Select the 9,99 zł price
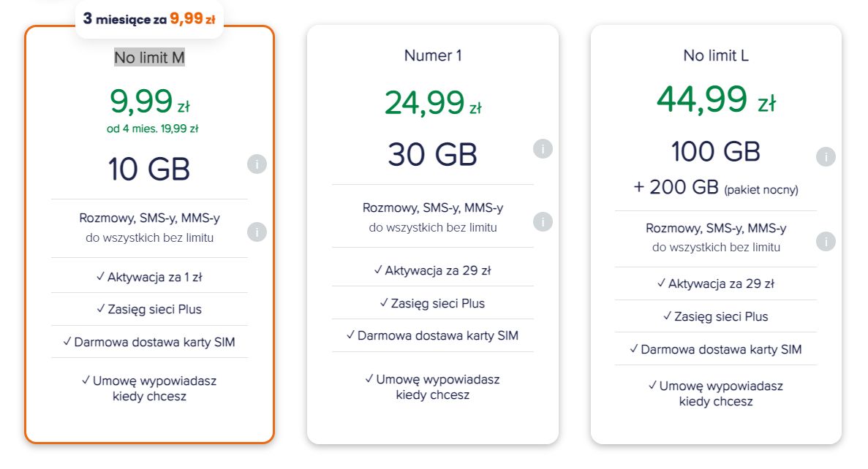Image resolution: width=868 pixels, height=469 pixels. (149, 102)
